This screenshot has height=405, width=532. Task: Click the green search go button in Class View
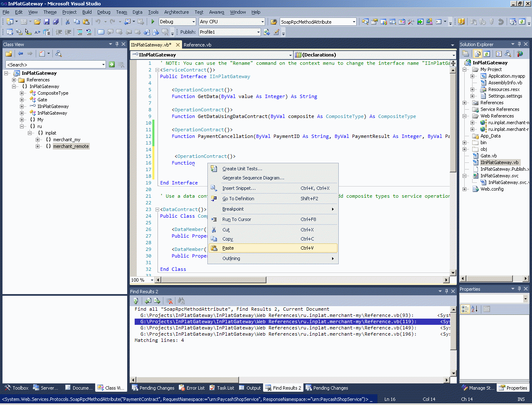tap(112, 64)
